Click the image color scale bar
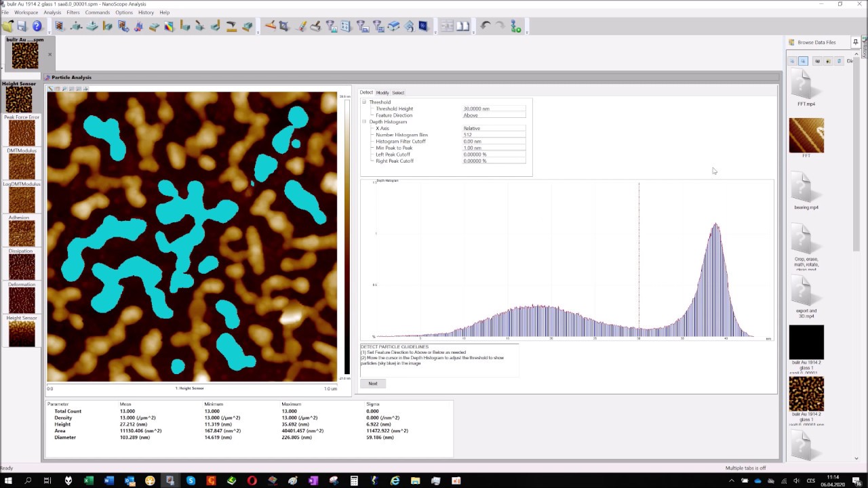The image size is (868, 488). tap(347, 236)
